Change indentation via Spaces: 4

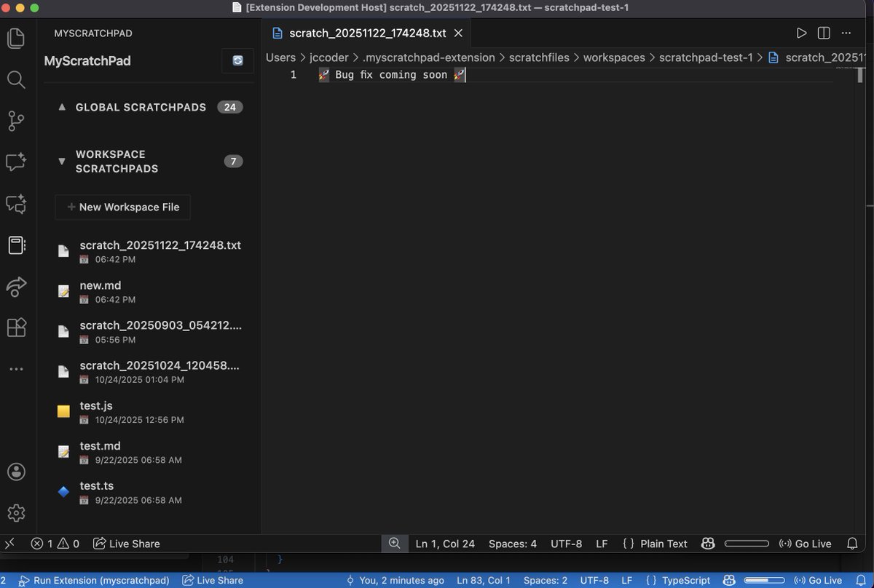point(513,544)
